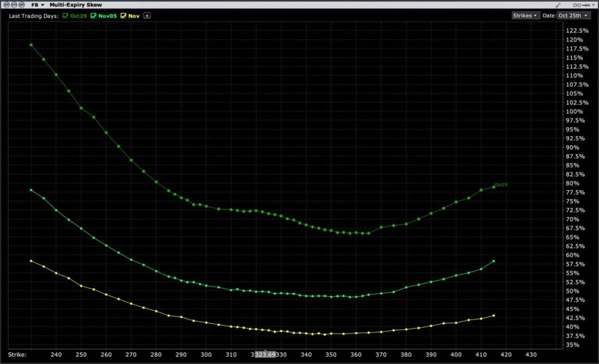Click the 300 strike x-axis label
Image resolution: width=599 pixels, height=364 pixels.
click(x=206, y=354)
